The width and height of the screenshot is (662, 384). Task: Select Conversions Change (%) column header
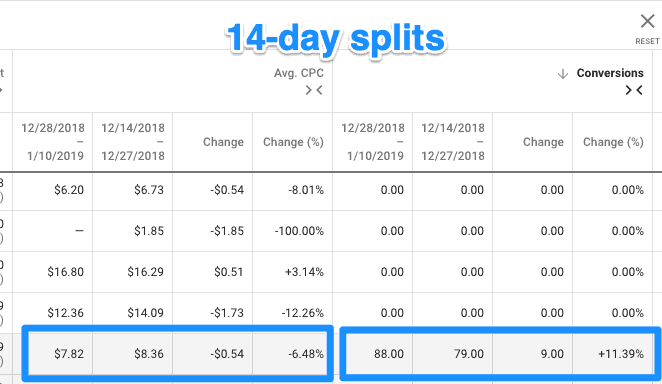pyautogui.click(x=613, y=142)
